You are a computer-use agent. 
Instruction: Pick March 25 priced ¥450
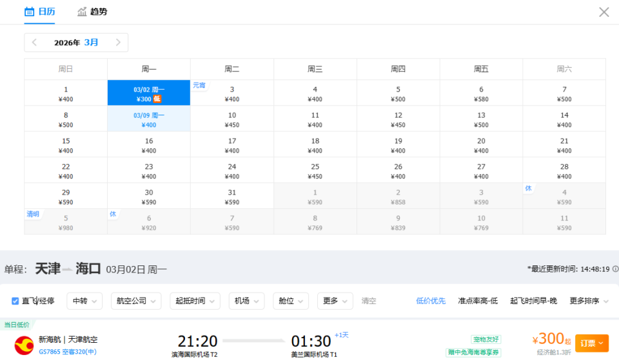tap(315, 170)
